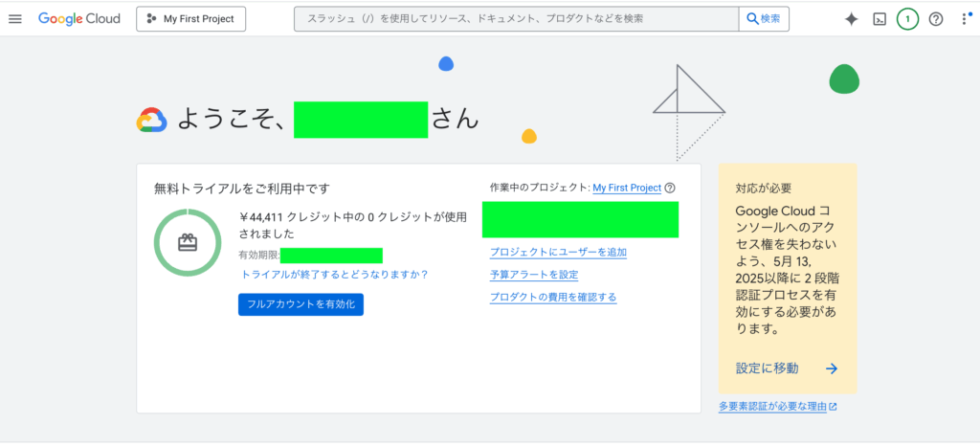Open the My First Project link in card
This screenshot has width=980, height=446.
point(627,188)
